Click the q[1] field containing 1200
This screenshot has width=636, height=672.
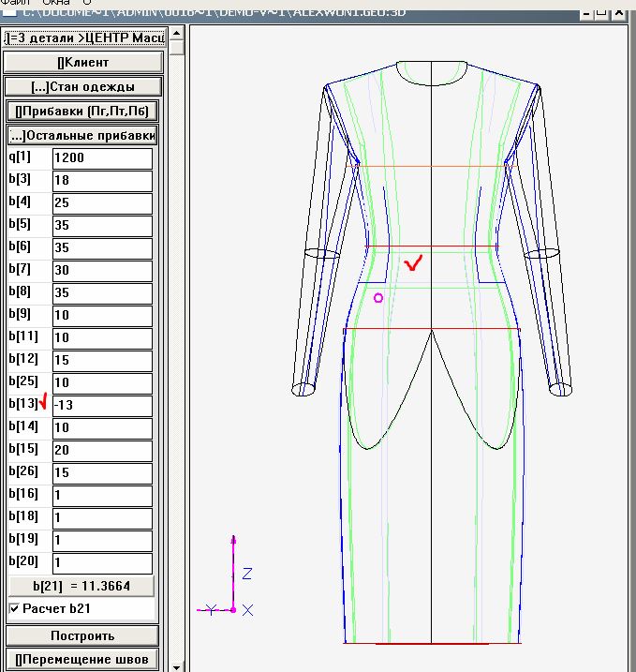coord(102,158)
